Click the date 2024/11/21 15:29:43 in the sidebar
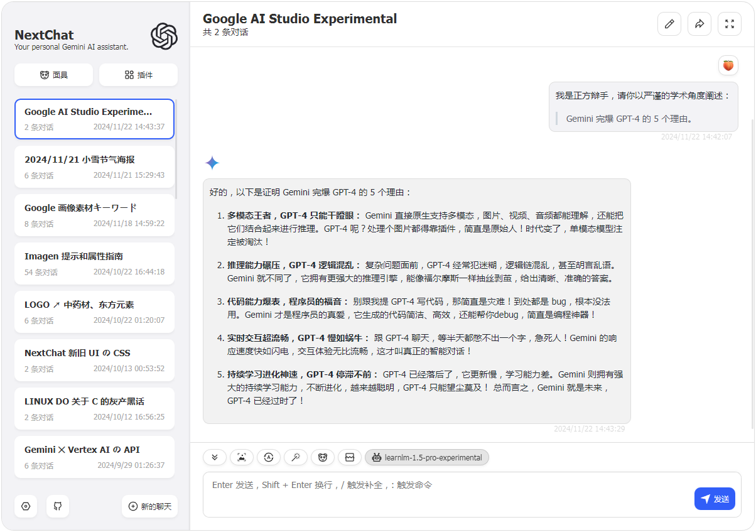This screenshot has width=756, height=532. [x=129, y=175]
